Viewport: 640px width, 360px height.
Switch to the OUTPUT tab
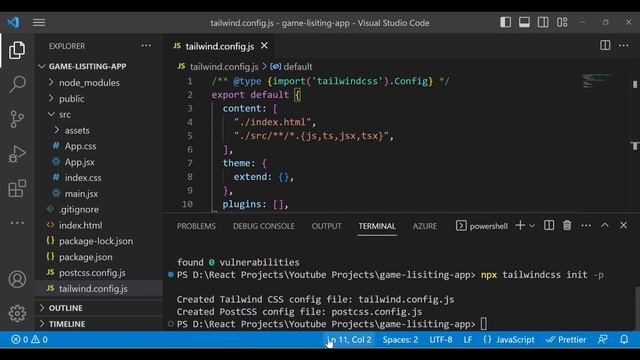(326, 226)
